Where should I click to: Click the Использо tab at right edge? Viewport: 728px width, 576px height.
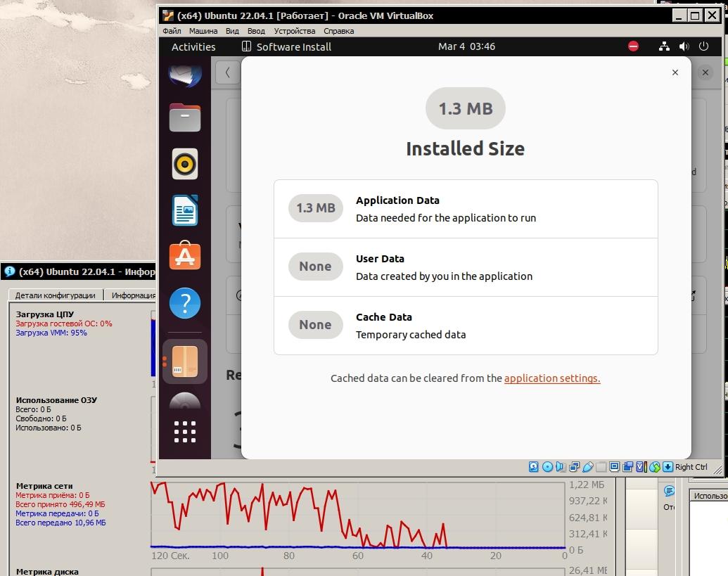point(710,496)
